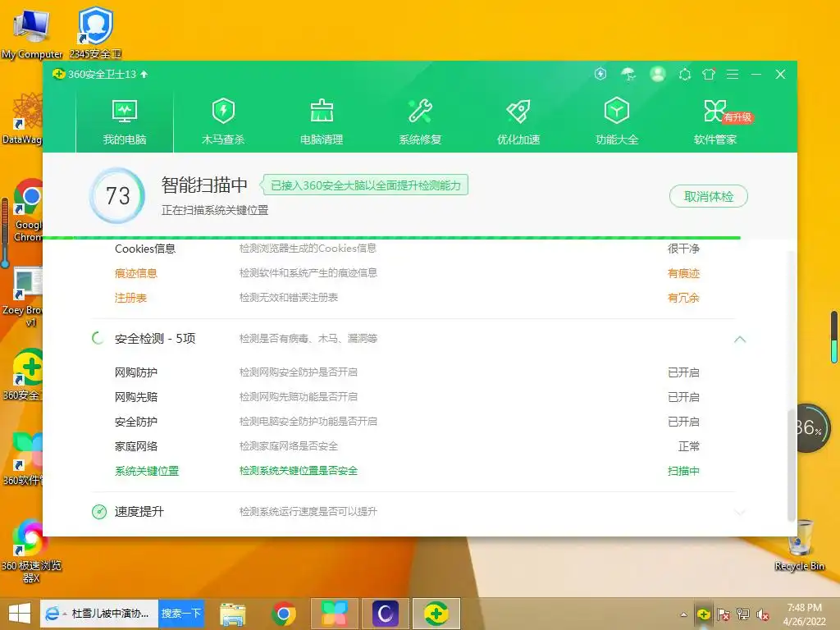Image resolution: width=840 pixels, height=630 pixels.
Task: Click the 已接入360安全大脑 banner label
Action: coord(364,185)
